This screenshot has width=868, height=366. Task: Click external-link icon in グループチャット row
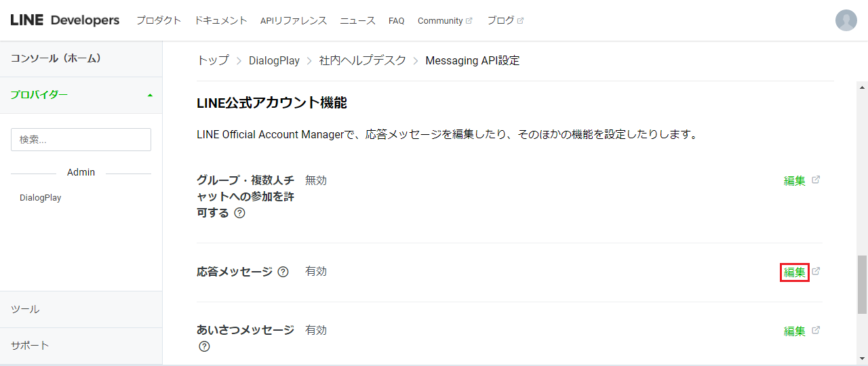click(816, 180)
